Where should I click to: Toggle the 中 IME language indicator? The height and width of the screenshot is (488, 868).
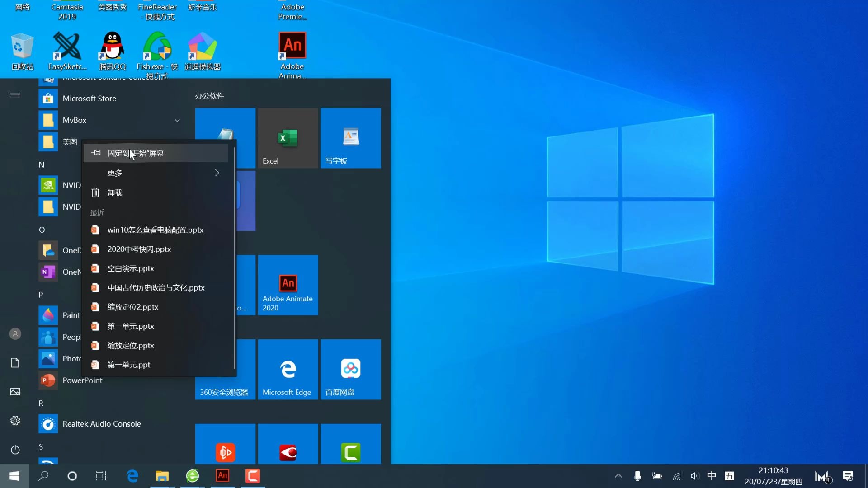click(x=712, y=476)
